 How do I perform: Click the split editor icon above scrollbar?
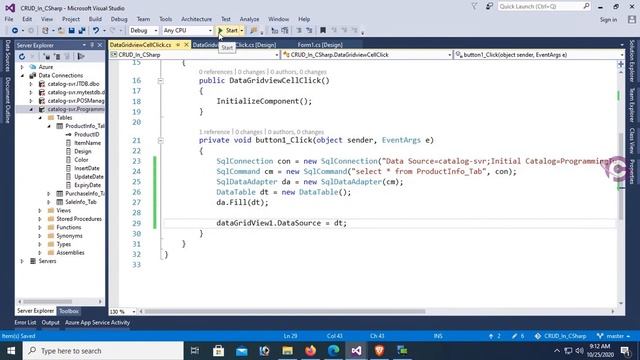pyautogui.click(x=621, y=64)
